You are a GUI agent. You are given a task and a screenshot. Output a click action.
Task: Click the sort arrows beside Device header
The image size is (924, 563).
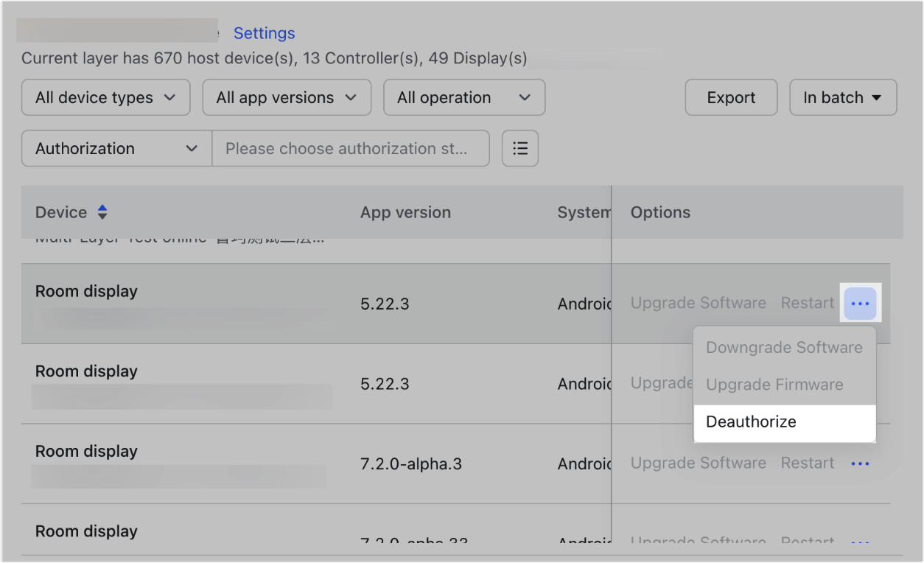click(x=102, y=213)
